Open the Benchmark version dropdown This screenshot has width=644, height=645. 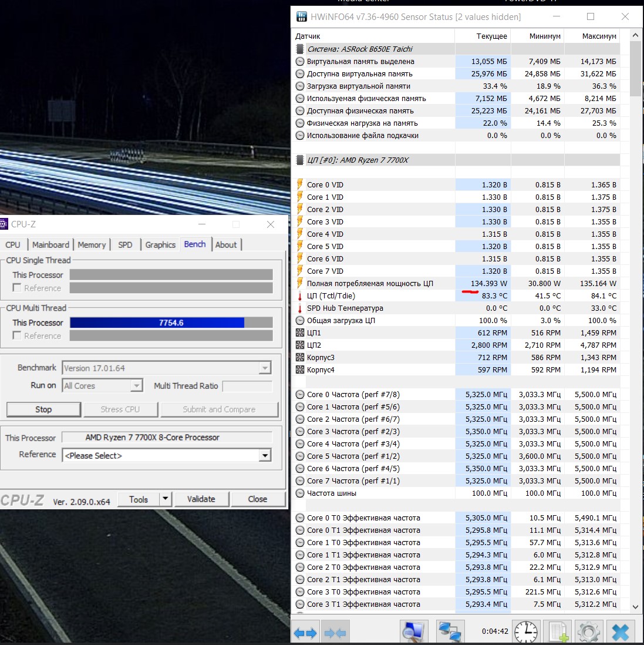point(265,368)
